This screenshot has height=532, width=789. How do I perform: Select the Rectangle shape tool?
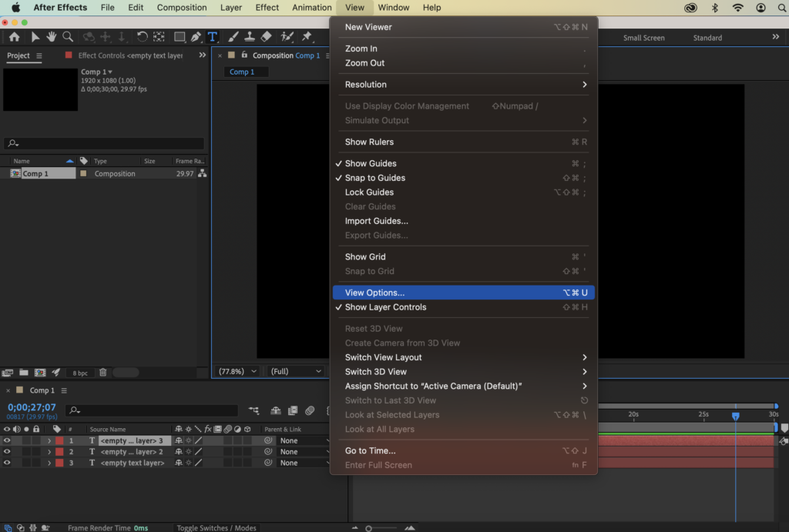point(179,37)
